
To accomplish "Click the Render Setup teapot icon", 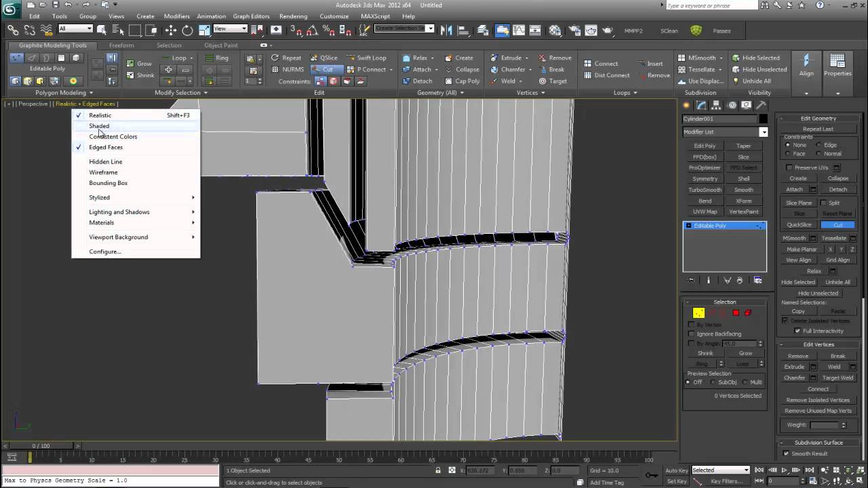I will pyautogui.click(x=574, y=30).
